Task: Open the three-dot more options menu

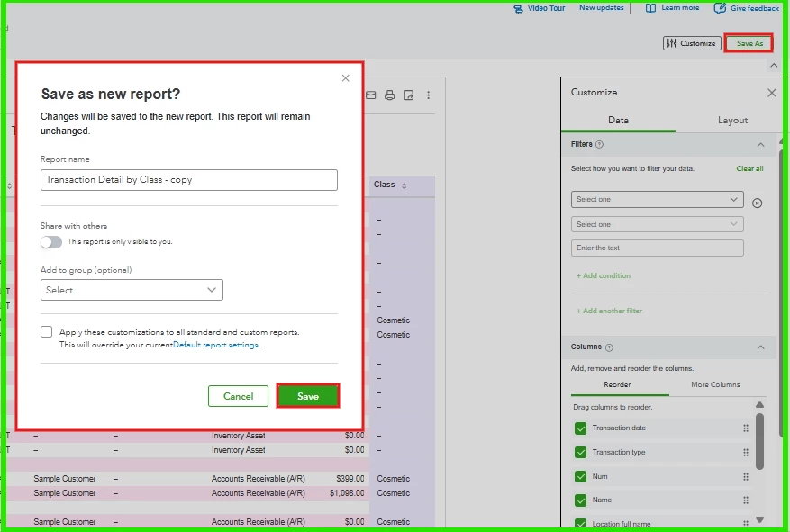Action: point(428,95)
